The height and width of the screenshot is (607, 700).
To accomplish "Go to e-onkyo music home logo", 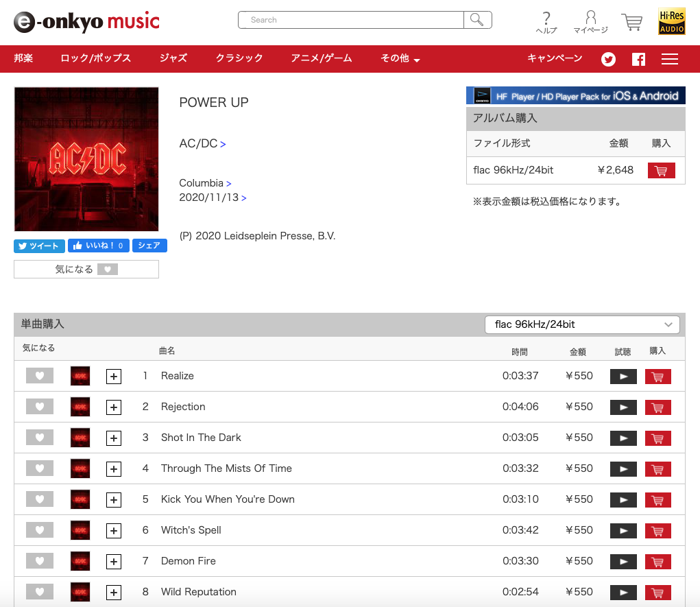I will [86, 21].
